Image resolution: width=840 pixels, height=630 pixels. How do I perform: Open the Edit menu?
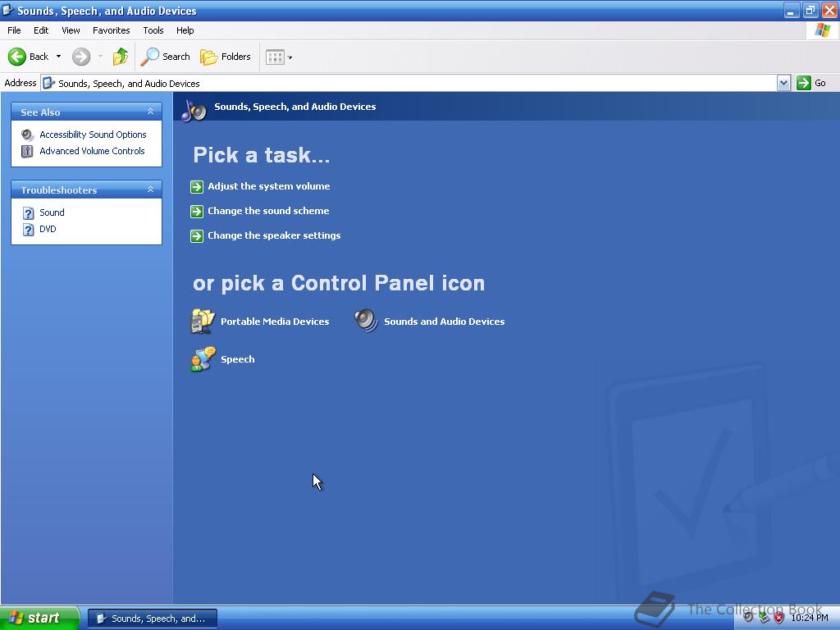[x=41, y=30]
